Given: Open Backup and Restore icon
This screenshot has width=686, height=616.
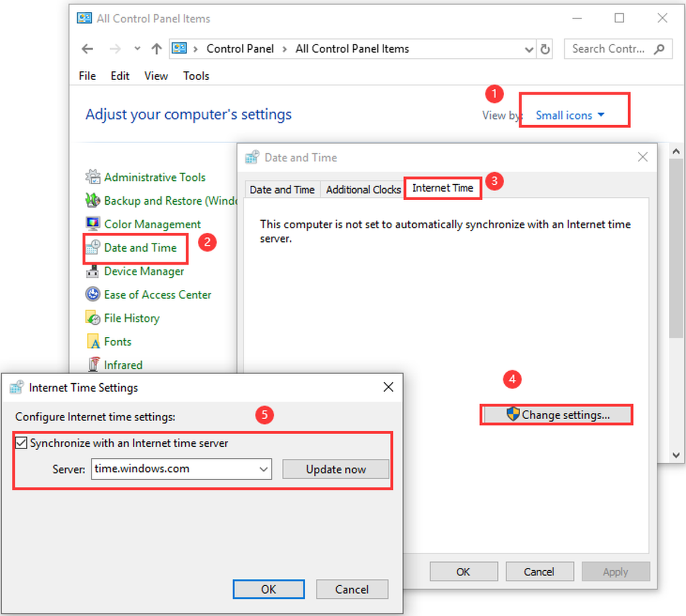Looking at the screenshot, I should 93,201.
